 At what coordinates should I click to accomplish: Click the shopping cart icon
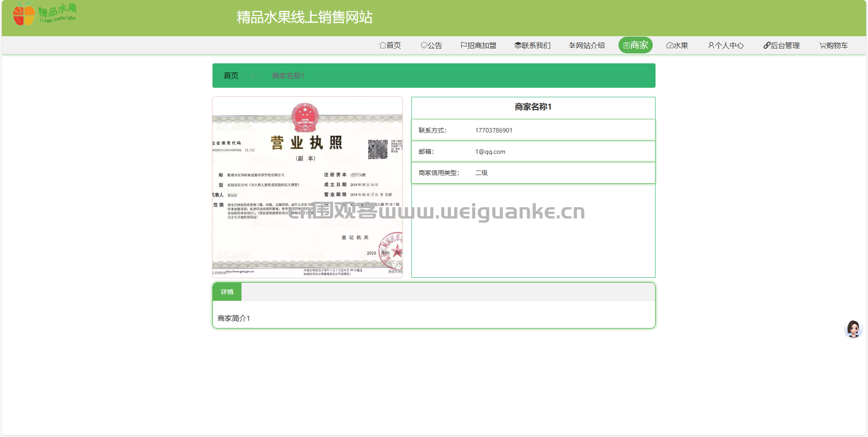point(822,46)
